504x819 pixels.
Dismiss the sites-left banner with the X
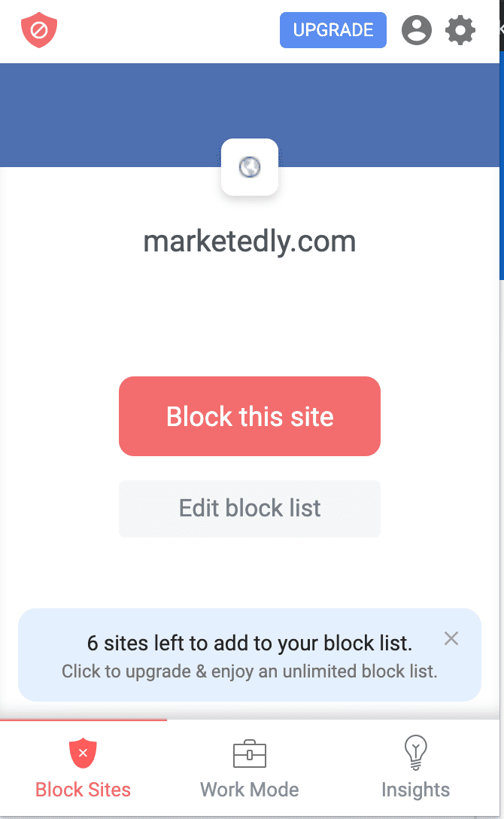pos(451,638)
